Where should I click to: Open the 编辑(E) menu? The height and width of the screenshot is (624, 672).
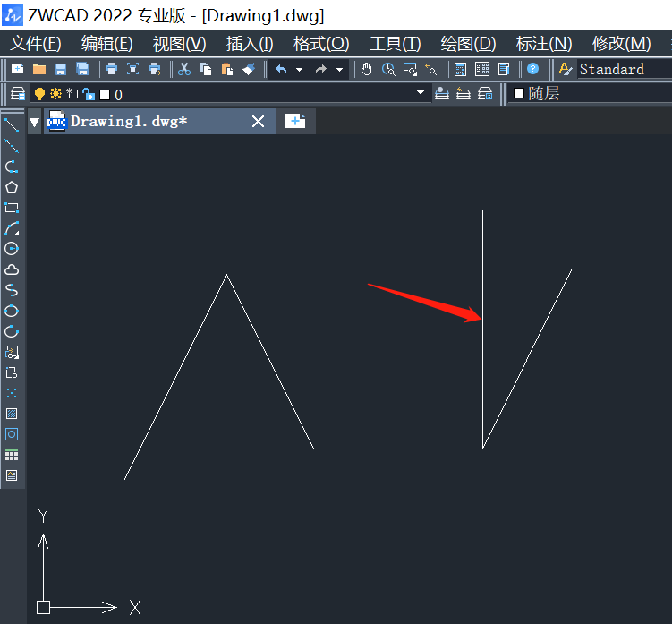pyautogui.click(x=107, y=44)
